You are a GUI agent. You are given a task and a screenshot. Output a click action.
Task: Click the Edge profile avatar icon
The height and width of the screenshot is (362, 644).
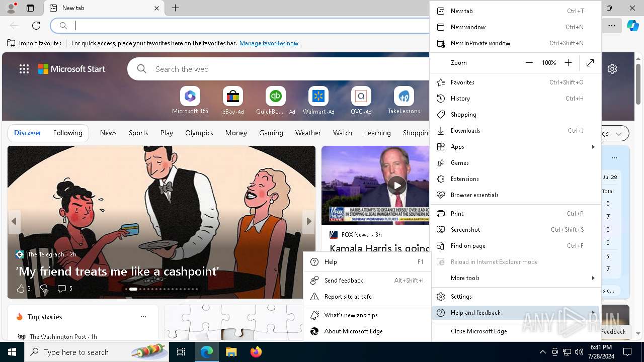[11, 8]
